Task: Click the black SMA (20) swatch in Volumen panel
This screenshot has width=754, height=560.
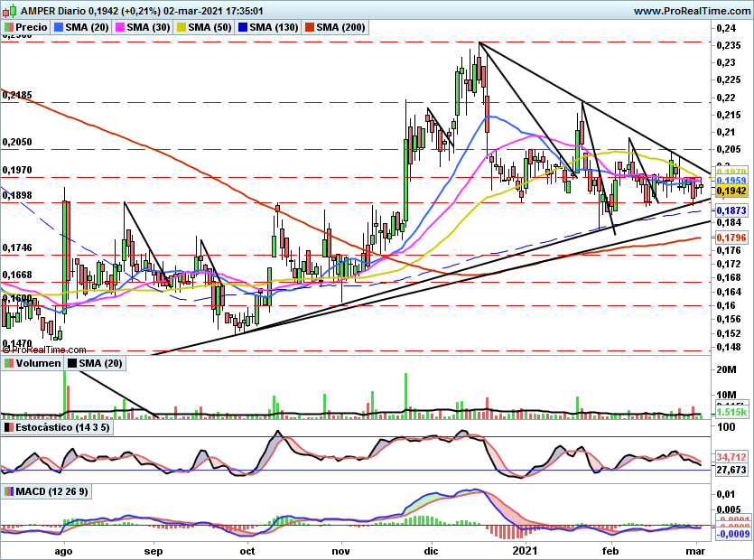Action: 71,363
